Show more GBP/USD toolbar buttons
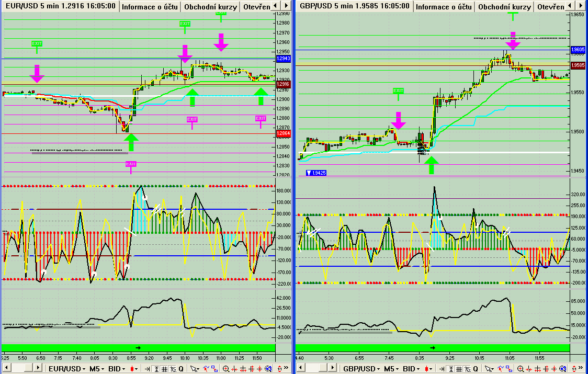The height and width of the screenshot is (374, 588). [581, 368]
